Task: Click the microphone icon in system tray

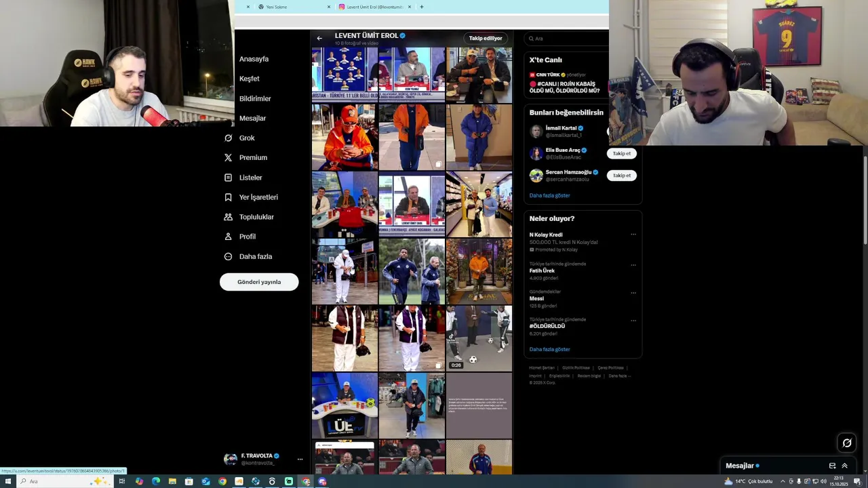Action: click(x=799, y=481)
